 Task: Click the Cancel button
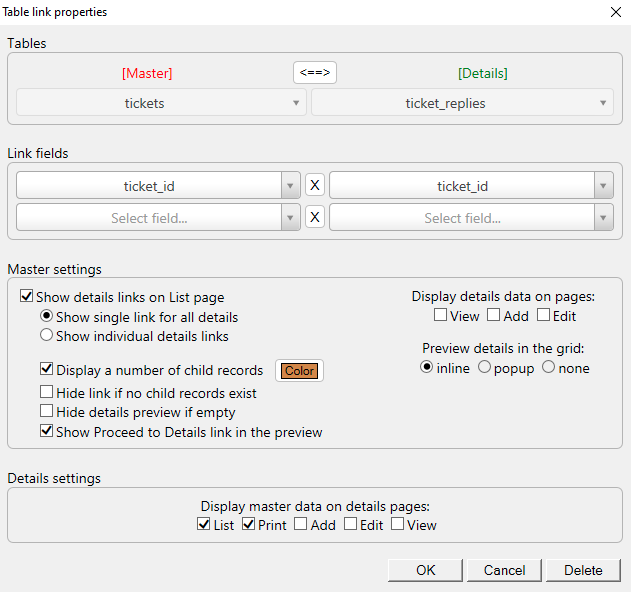point(504,570)
